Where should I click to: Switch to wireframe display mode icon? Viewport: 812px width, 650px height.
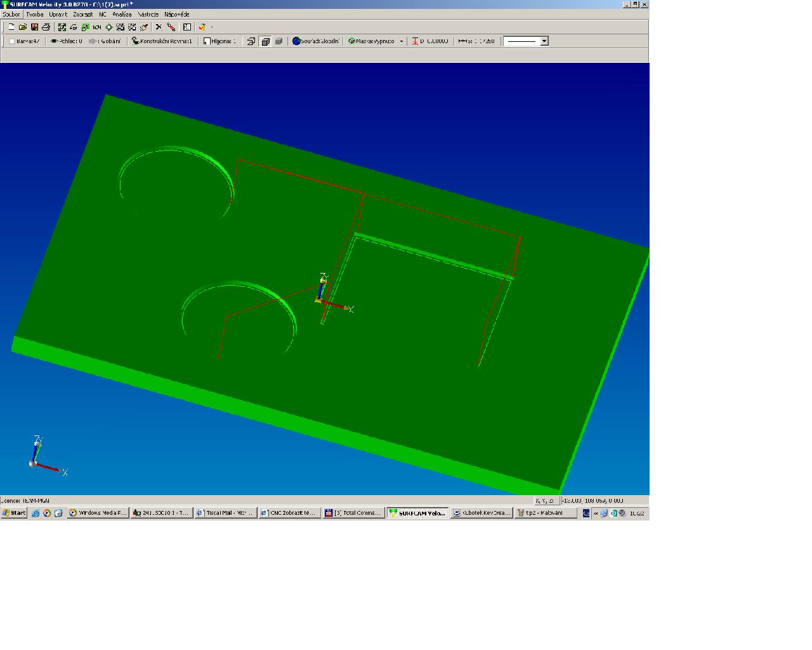point(251,41)
